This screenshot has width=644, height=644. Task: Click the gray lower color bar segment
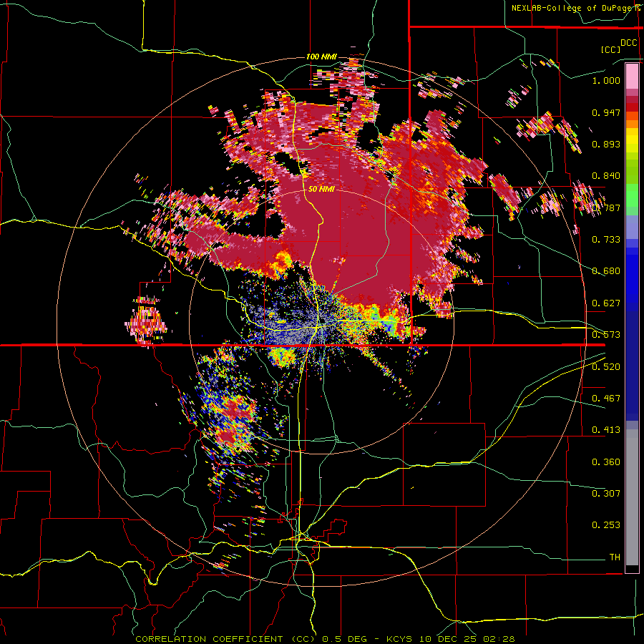[x=632, y=497]
